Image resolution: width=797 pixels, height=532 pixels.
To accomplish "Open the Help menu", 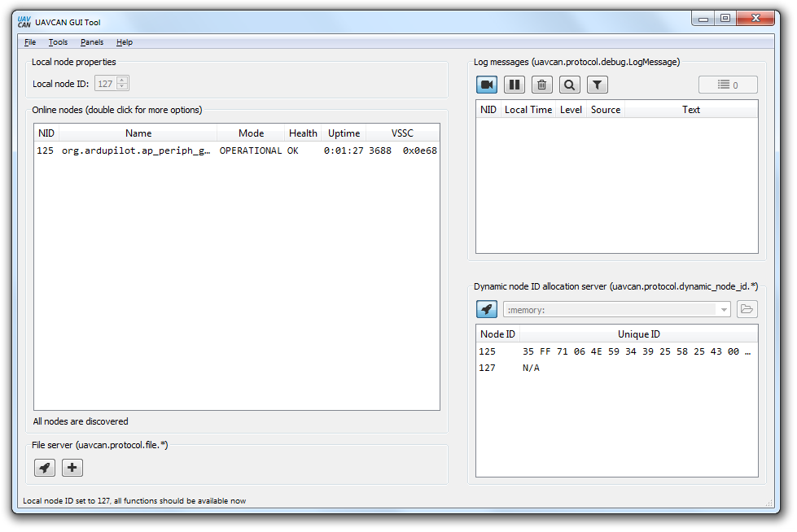I will click(x=124, y=42).
